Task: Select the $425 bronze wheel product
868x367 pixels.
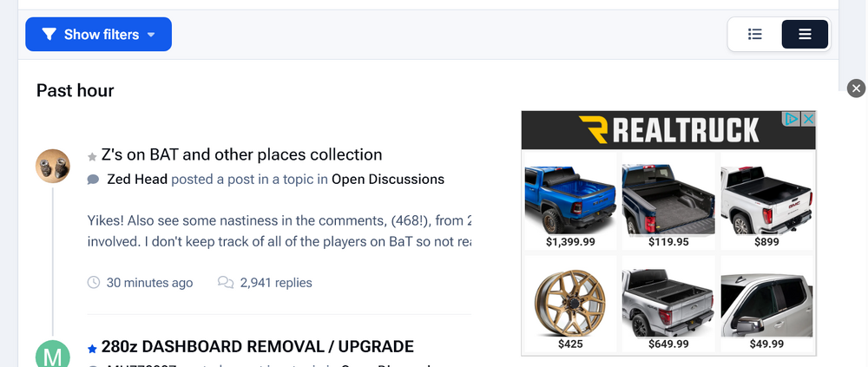Action: (x=570, y=304)
